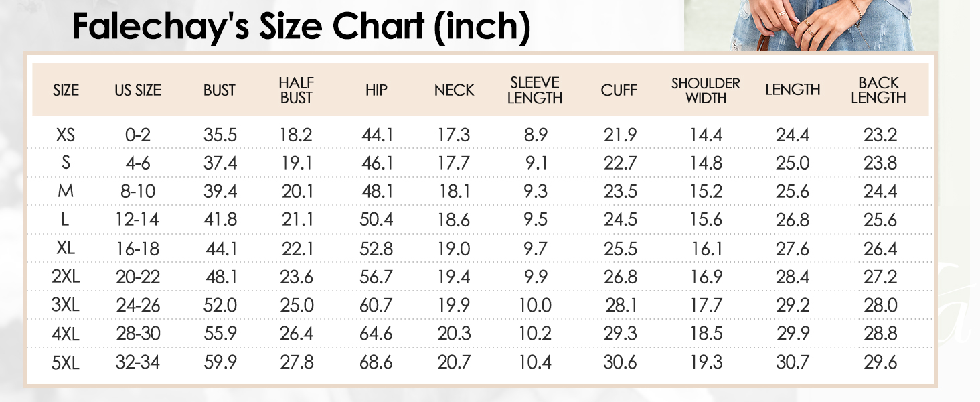The width and height of the screenshot is (980, 402).
Task: Select US size 8-10 cell
Action: [x=137, y=192]
